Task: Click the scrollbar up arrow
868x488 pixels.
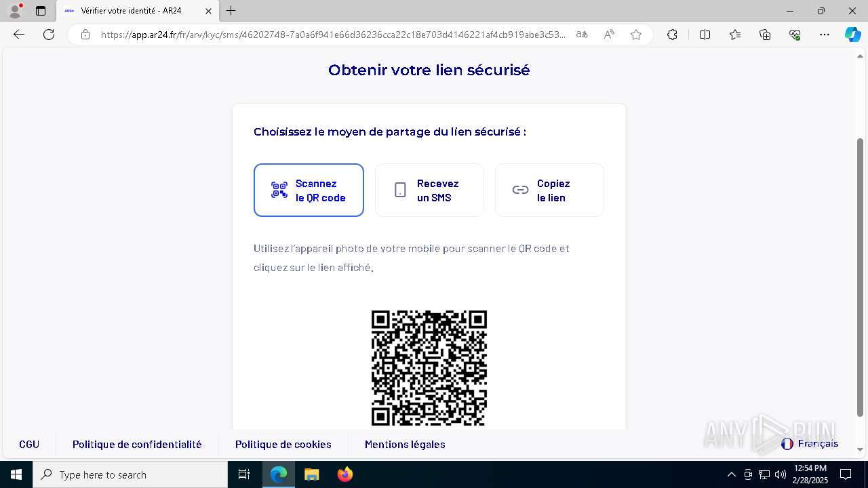Action: (x=861, y=56)
